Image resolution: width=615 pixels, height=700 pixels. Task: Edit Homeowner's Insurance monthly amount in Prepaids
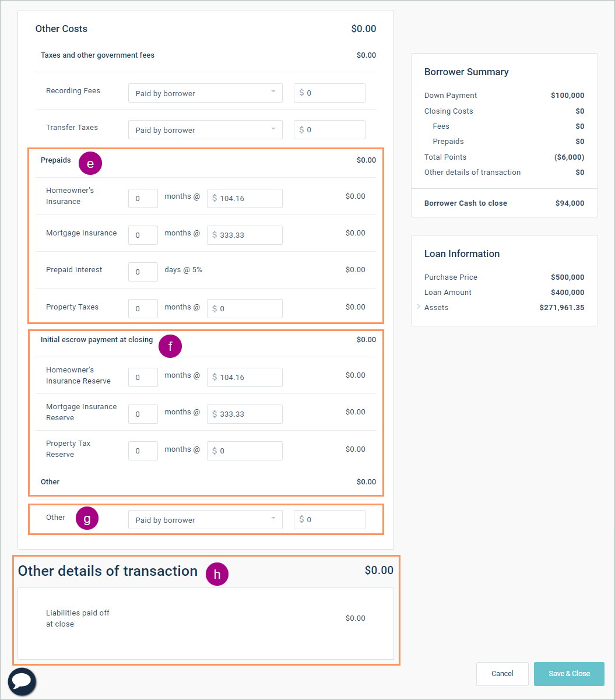pyautogui.click(x=245, y=198)
